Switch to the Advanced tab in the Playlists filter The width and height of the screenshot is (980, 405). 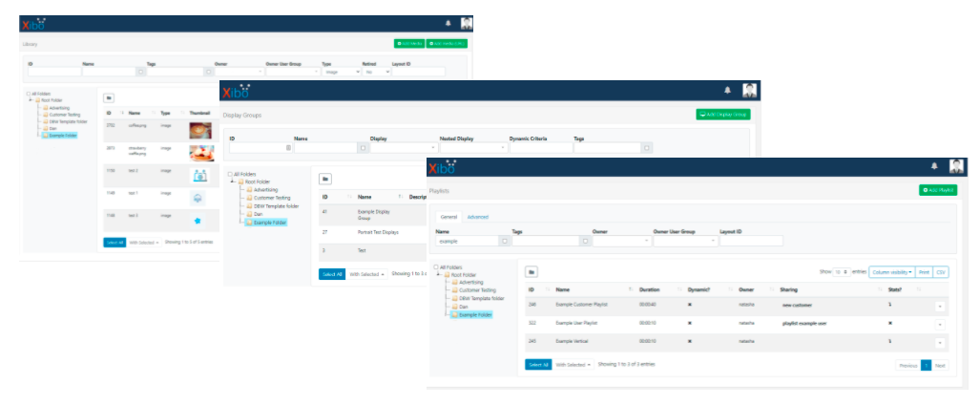point(477,217)
